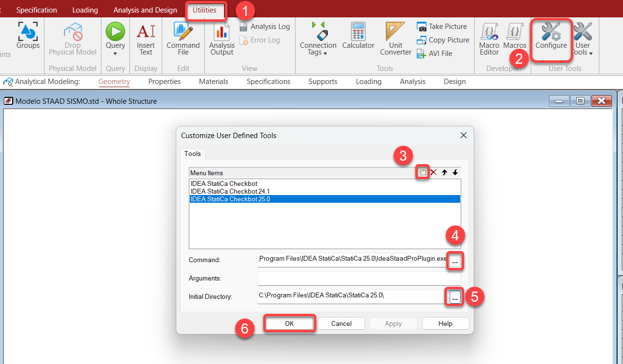Switch to the Utilities ribbon tab
Screen dimensions: 623x364
pos(204,10)
